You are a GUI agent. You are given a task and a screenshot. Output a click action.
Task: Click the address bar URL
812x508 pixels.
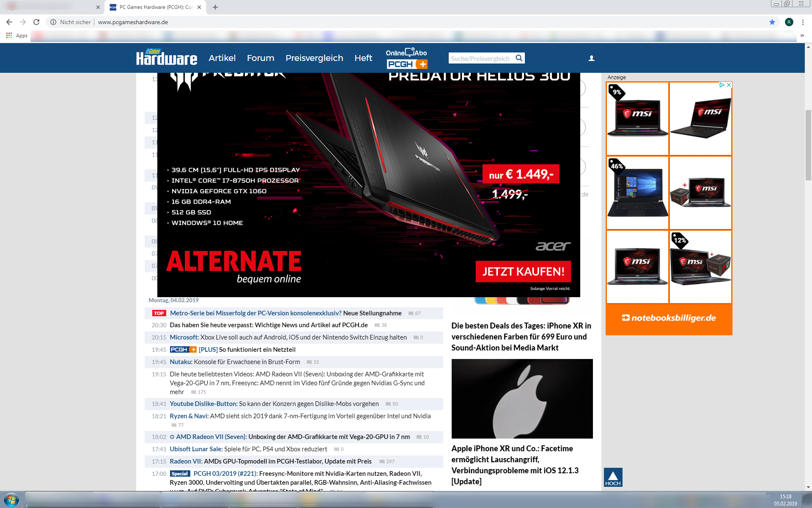tap(133, 22)
